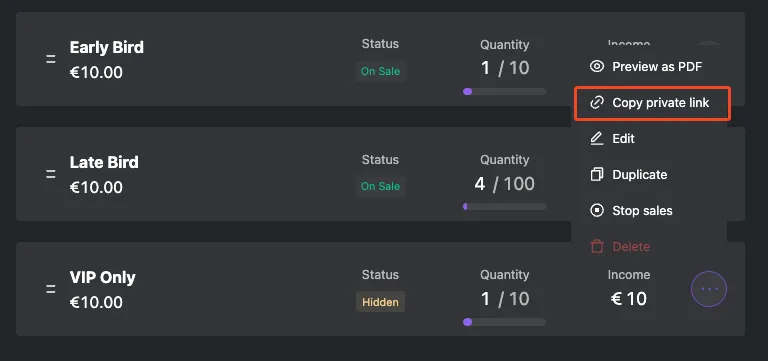The image size is (768, 361).
Task: Click the Stop sales circle icon
Action: tap(597, 211)
